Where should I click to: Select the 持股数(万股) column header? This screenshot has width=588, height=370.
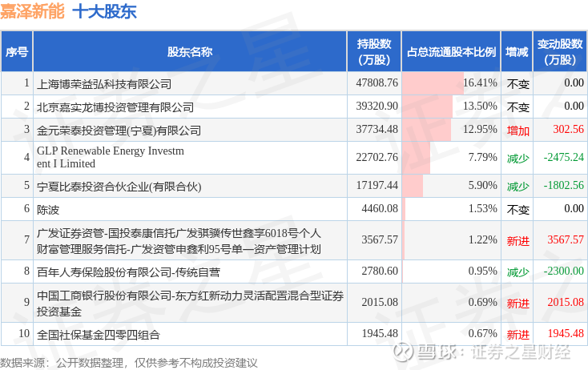(374, 52)
